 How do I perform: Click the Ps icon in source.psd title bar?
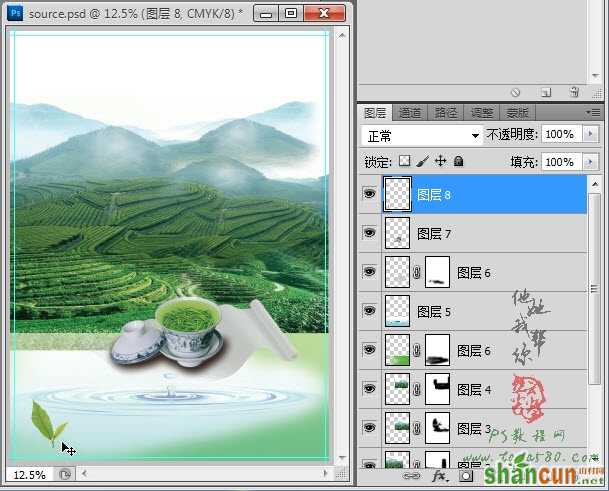(15, 13)
